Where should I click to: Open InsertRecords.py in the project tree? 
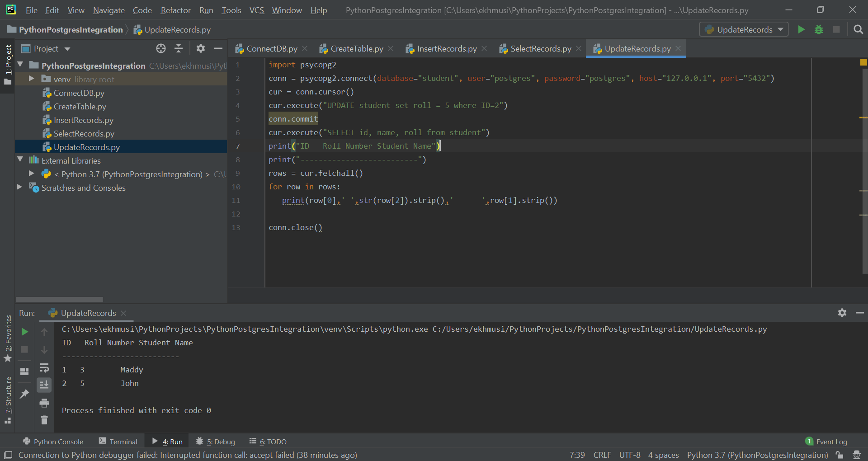coord(83,120)
